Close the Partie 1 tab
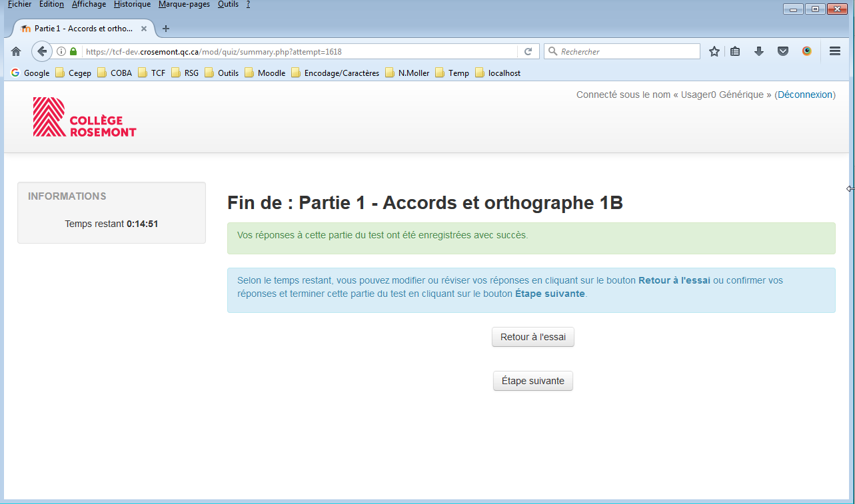This screenshot has width=855, height=504. (144, 29)
